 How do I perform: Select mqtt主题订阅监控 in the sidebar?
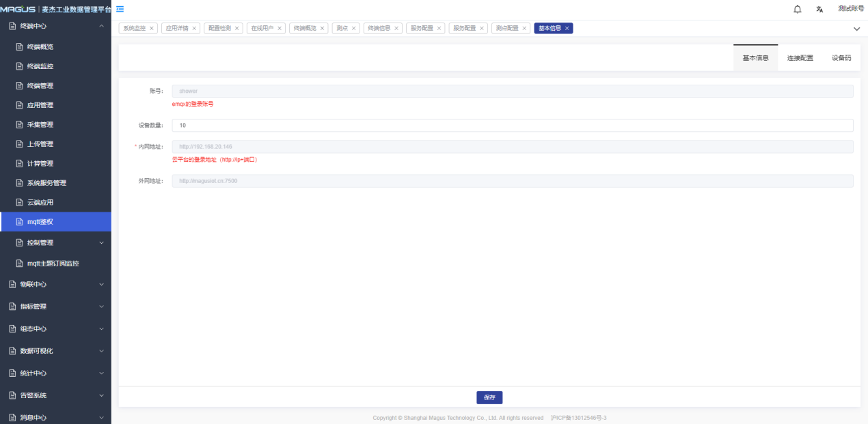pyautogui.click(x=57, y=264)
